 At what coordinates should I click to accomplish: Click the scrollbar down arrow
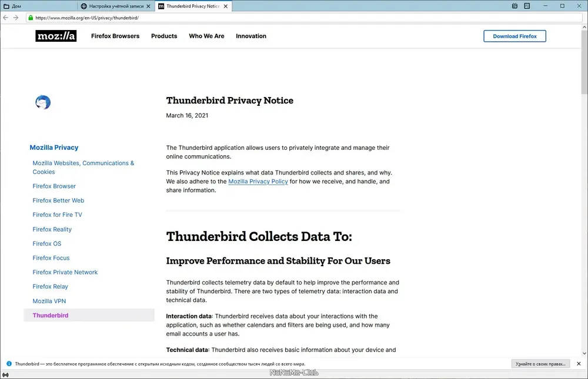[x=584, y=353]
